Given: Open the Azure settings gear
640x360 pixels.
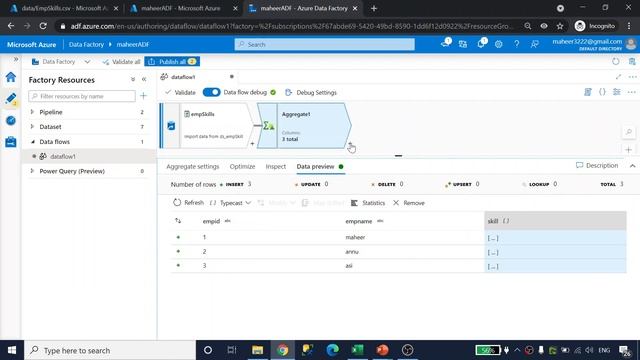Looking at the screenshot, I should click(498, 44).
